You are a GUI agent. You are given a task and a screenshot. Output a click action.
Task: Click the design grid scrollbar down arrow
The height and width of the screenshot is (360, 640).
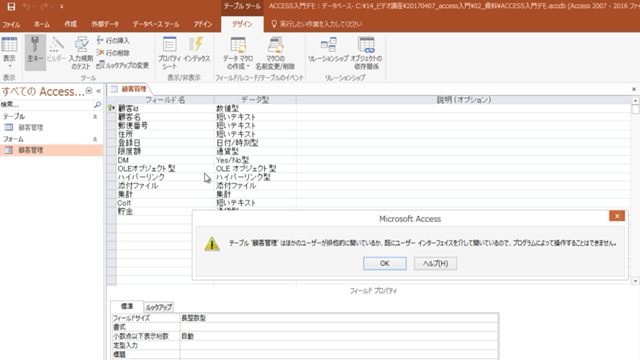(635, 281)
